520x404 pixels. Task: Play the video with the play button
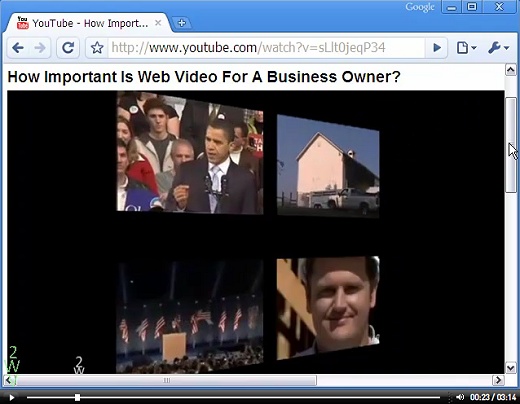click(x=12, y=397)
